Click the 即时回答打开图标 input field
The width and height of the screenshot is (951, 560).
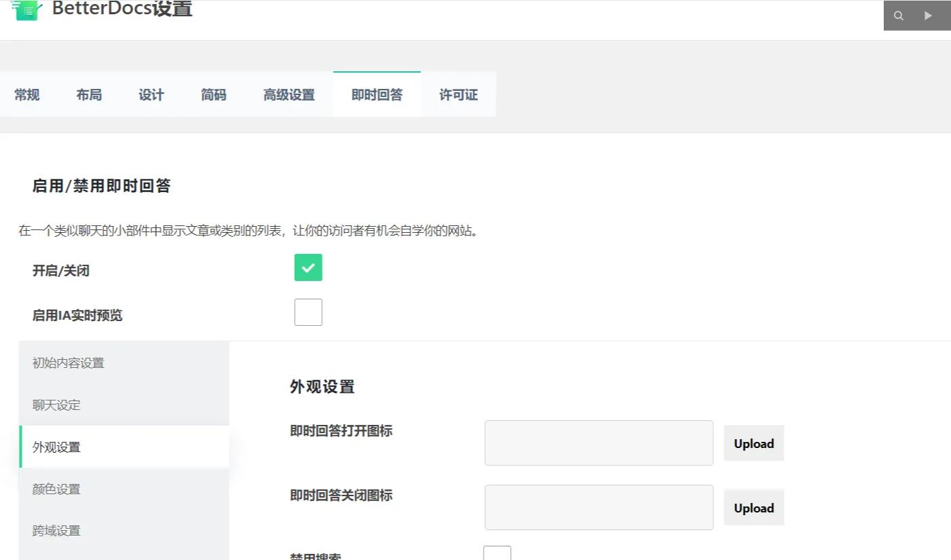click(599, 443)
